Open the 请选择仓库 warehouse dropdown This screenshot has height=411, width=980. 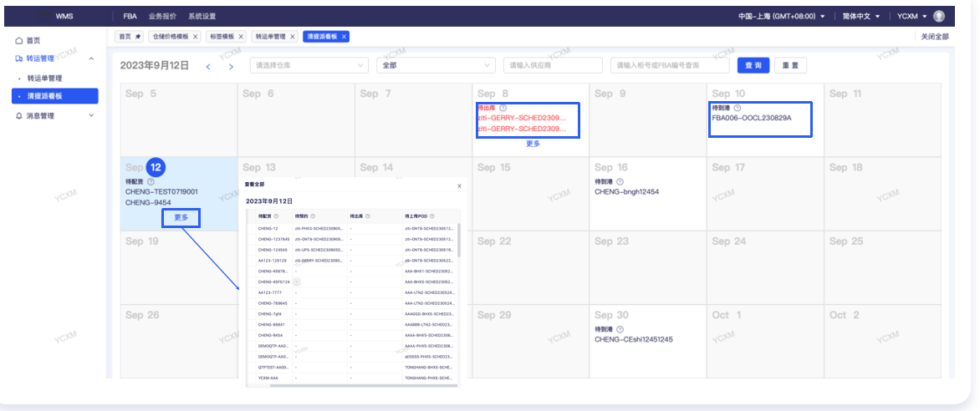click(309, 65)
